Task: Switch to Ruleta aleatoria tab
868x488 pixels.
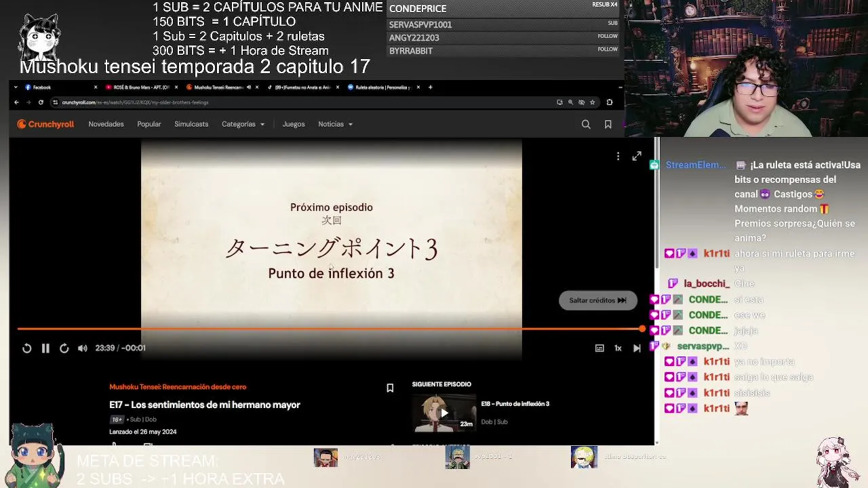Action: [x=383, y=87]
